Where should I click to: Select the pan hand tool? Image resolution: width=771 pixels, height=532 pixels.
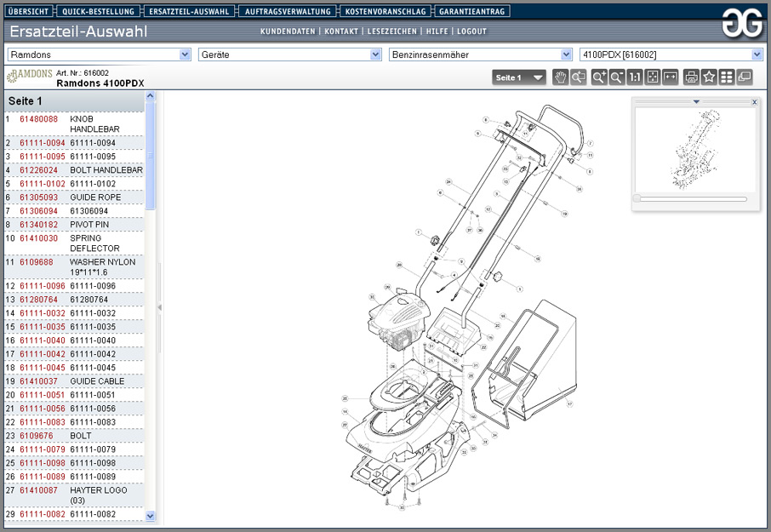560,77
